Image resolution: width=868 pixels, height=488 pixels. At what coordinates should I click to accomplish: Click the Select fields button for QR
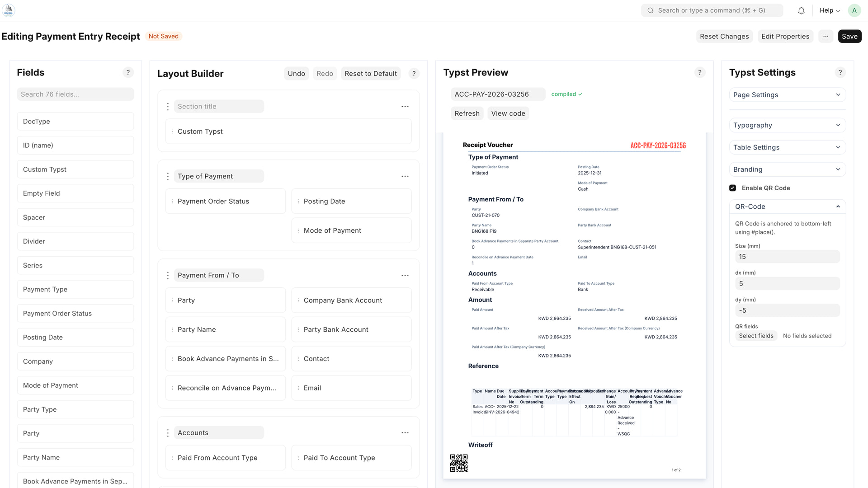756,336
